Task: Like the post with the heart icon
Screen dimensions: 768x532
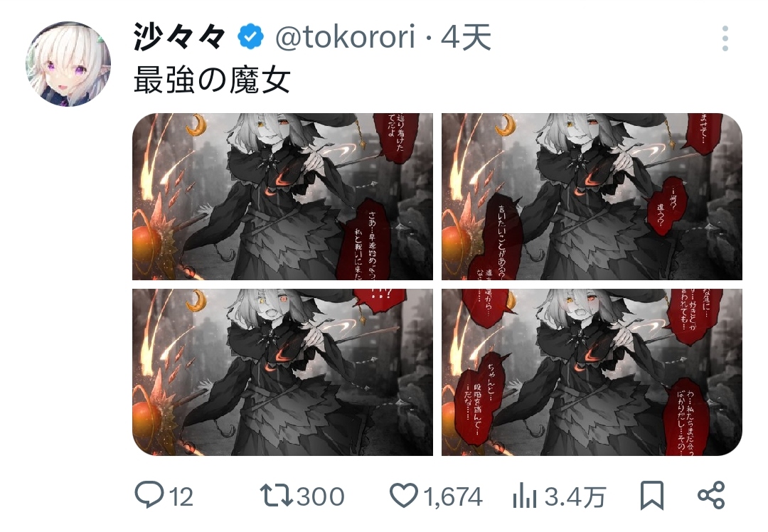Action: tap(404, 495)
